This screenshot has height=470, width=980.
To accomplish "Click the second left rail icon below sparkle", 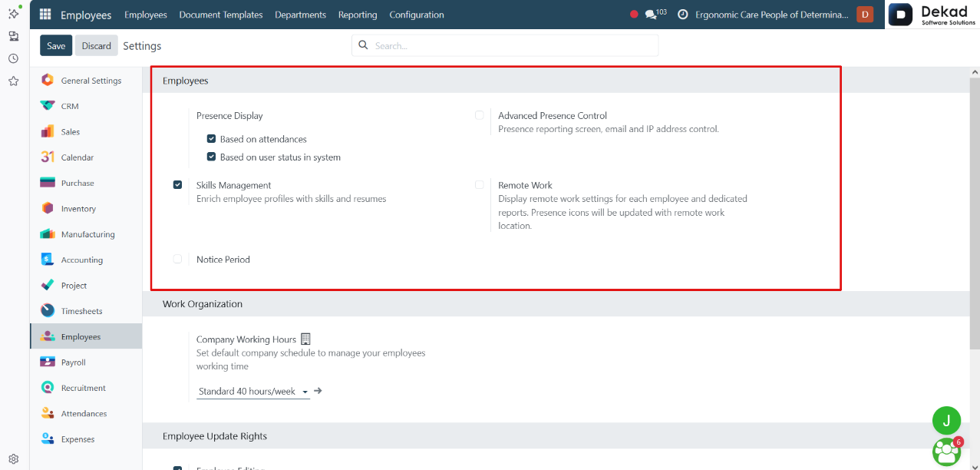I will click(13, 36).
